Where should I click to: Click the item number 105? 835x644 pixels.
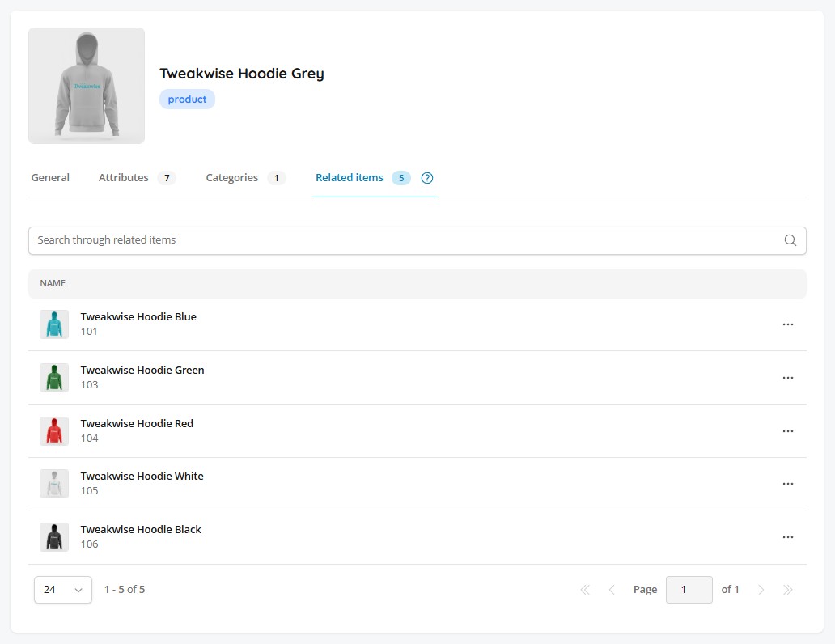[x=90, y=490]
